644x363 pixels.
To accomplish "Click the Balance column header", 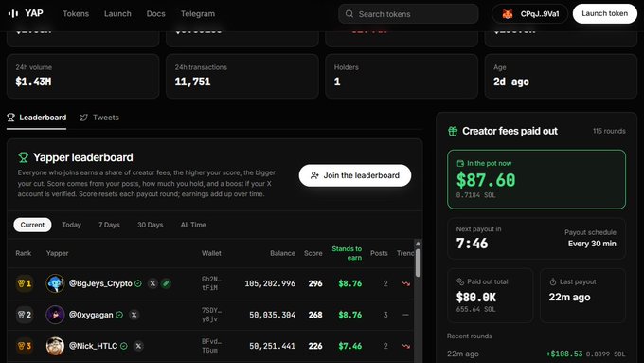I will [x=282, y=253].
